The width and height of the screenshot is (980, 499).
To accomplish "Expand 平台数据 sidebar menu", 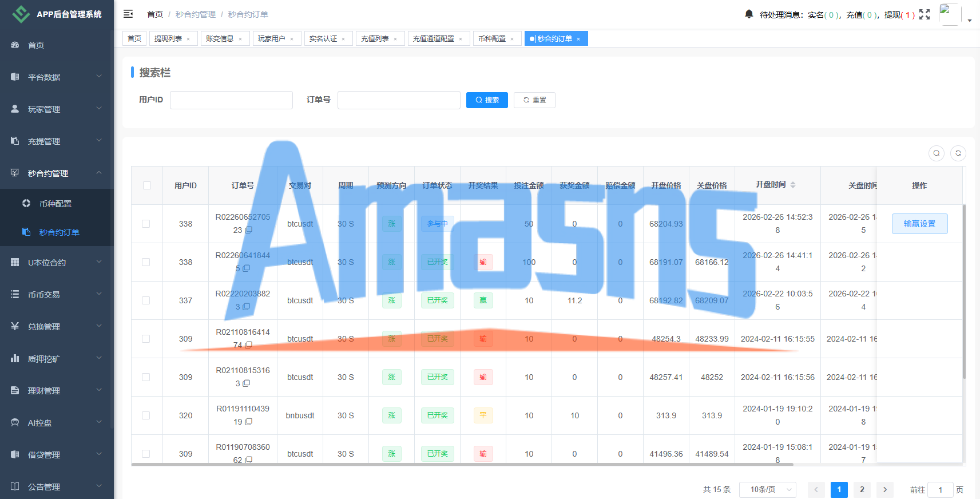I will pos(57,77).
